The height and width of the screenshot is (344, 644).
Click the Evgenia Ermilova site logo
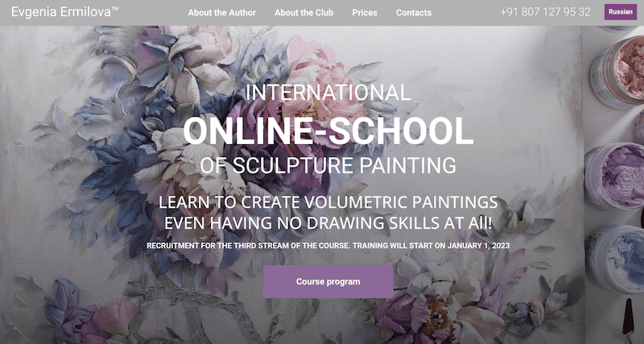coord(65,12)
